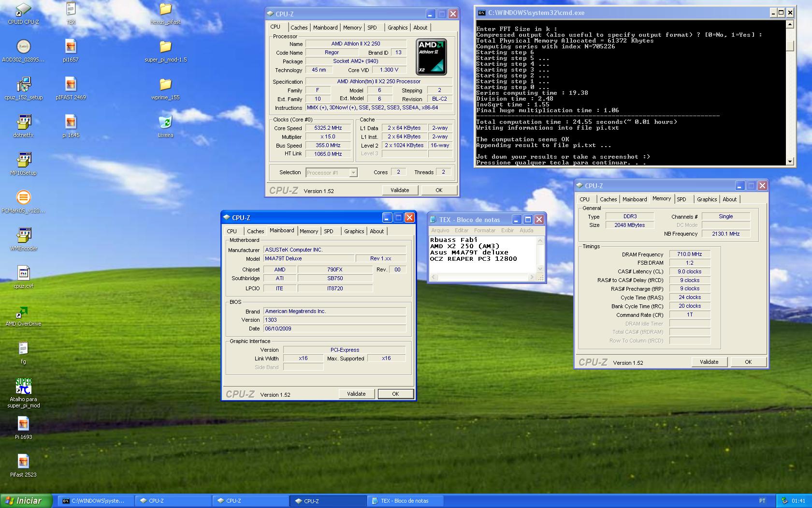This screenshot has width=812, height=508.
Task: Click Validate in the CPU tab window
Action: 400,190
